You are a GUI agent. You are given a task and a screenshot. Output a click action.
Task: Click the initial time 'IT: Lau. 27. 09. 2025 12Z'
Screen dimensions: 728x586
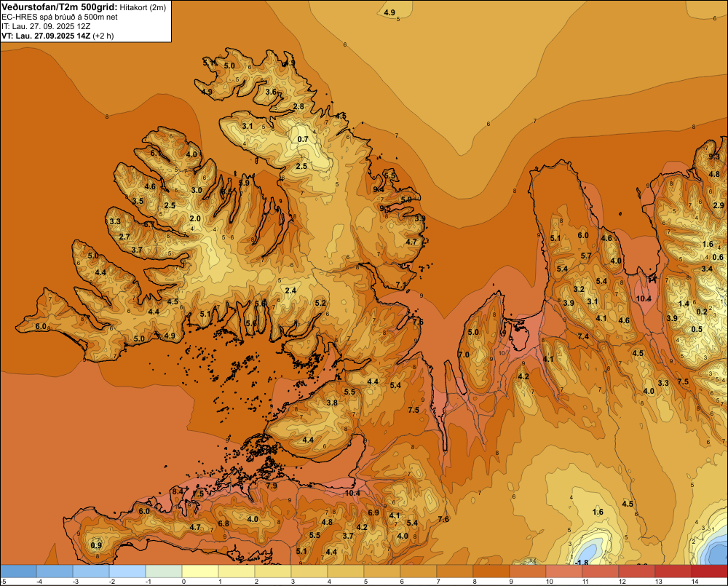click(x=46, y=26)
